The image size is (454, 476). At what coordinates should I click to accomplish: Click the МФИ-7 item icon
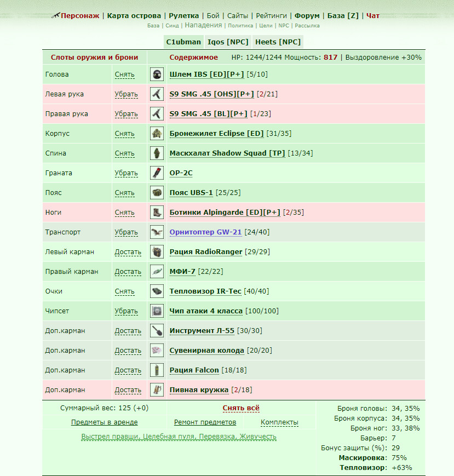coord(157,272)
